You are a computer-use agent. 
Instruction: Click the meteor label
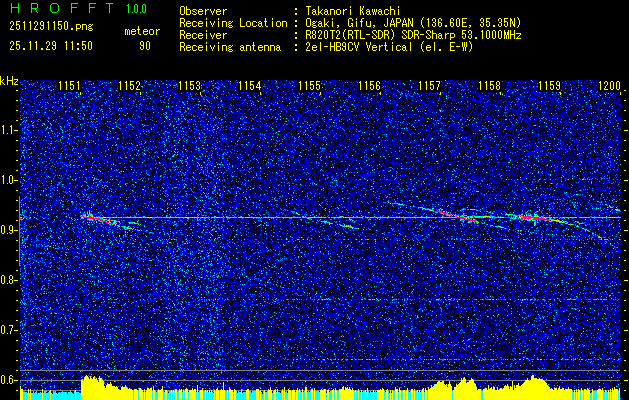[142, 32]
